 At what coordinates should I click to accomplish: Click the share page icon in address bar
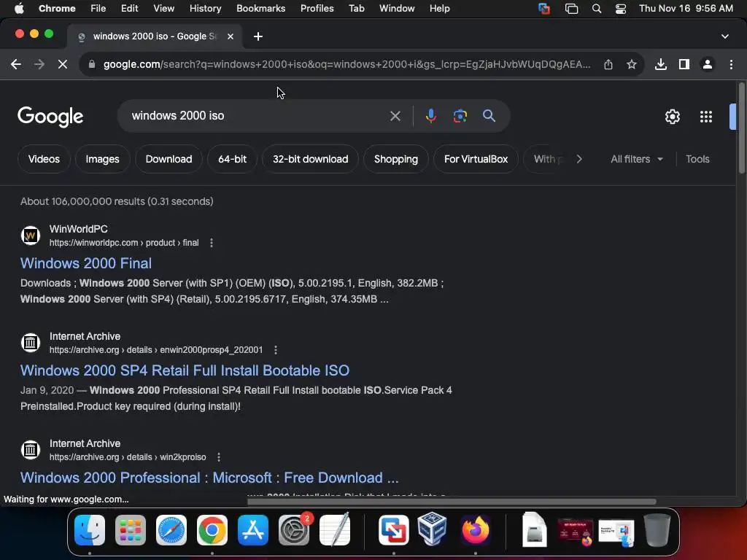click(x=608, y=64)
